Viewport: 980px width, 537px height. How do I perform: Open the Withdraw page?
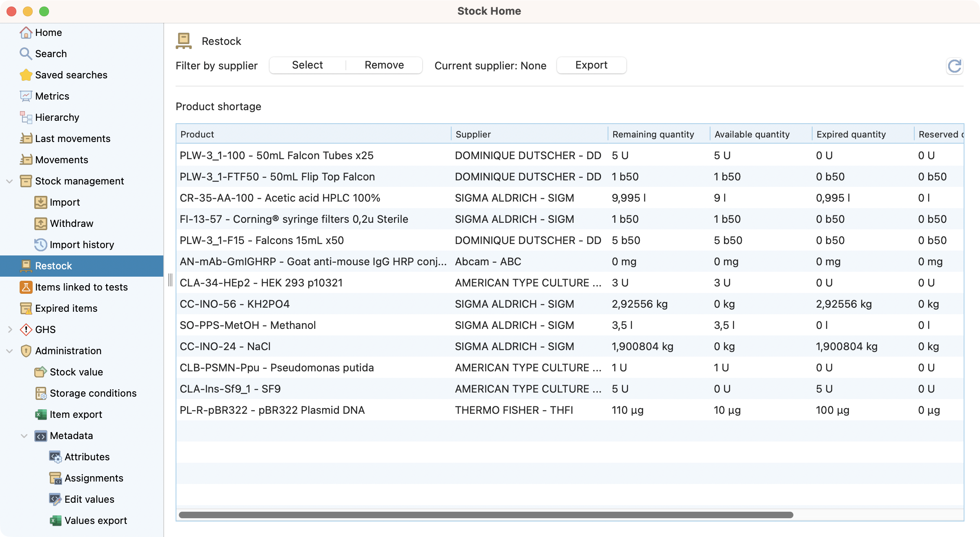tap(71, 224)
